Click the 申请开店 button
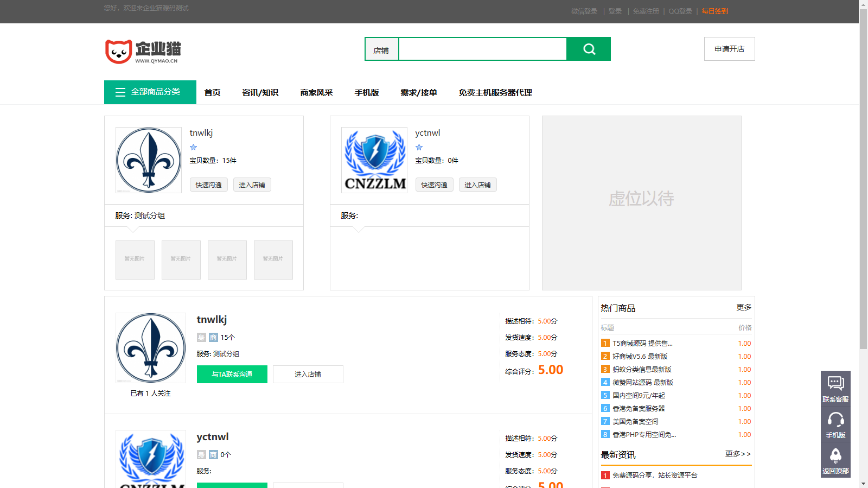868x488 pixels. [729, 49]
